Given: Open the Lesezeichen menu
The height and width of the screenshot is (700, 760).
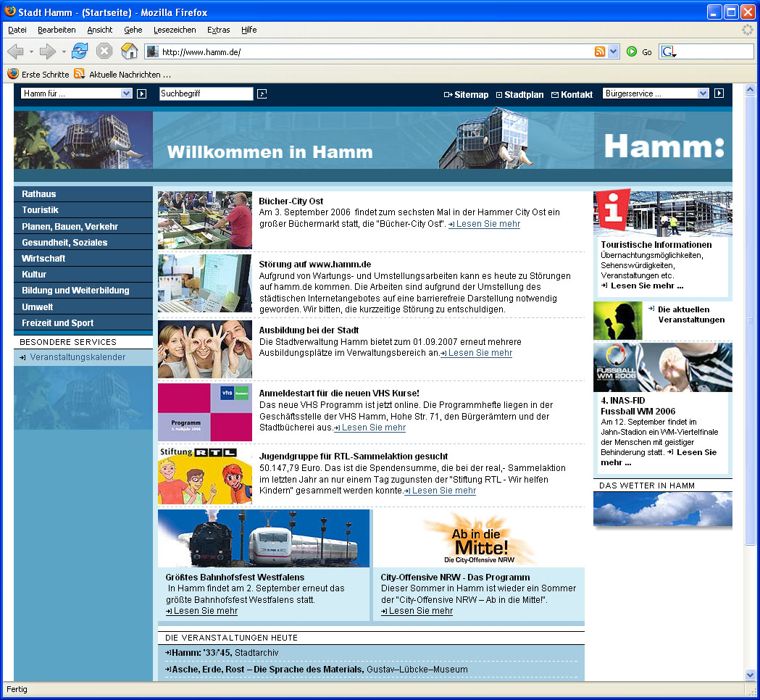Looking at the screenshot, I should [175, 30].
